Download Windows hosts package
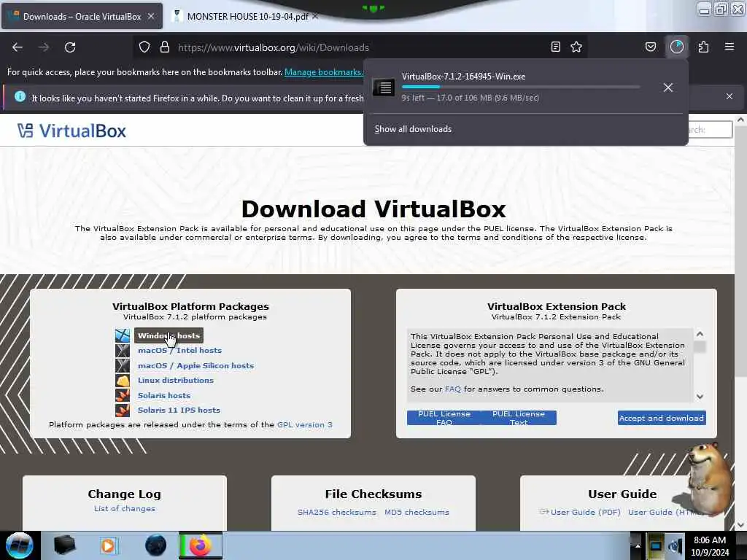This screenshot has width=747, height=560. 169,335
